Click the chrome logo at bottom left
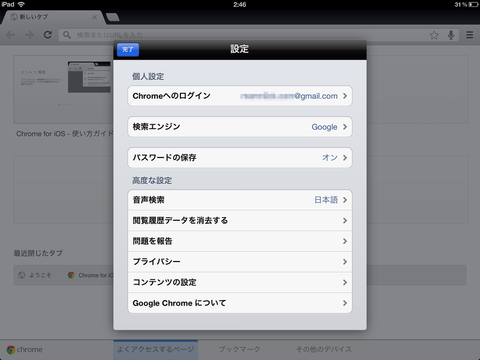The height and width of the screenshot is (360, 480). tap(25, 350)
